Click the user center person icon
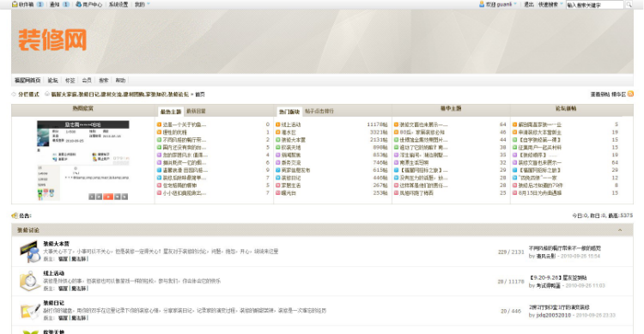This screenshot has height=334, width=644. [78, 4]
